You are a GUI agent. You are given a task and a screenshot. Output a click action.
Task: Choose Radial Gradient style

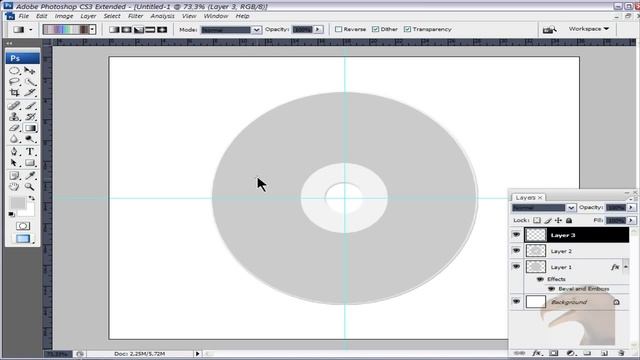(x=126, y=29)
